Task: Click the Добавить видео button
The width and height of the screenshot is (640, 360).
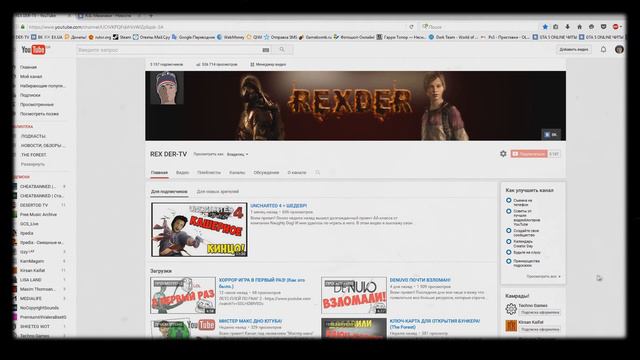Action: (574, 49)
